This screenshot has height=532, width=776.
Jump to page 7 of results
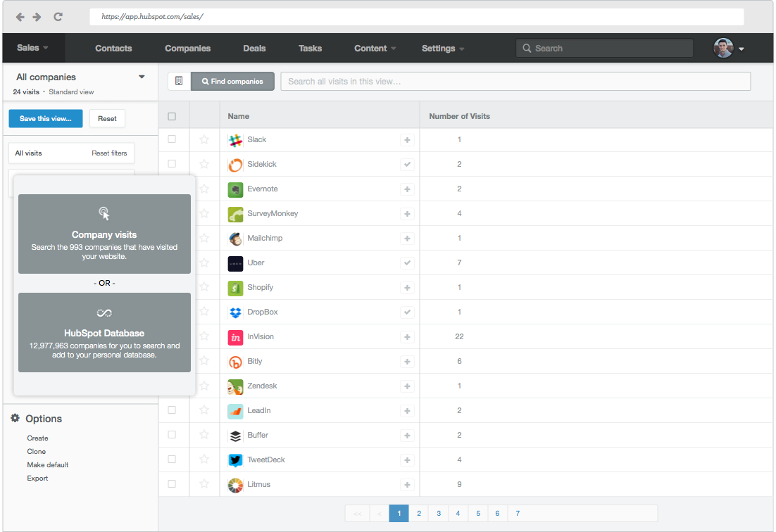coord(518,513)
